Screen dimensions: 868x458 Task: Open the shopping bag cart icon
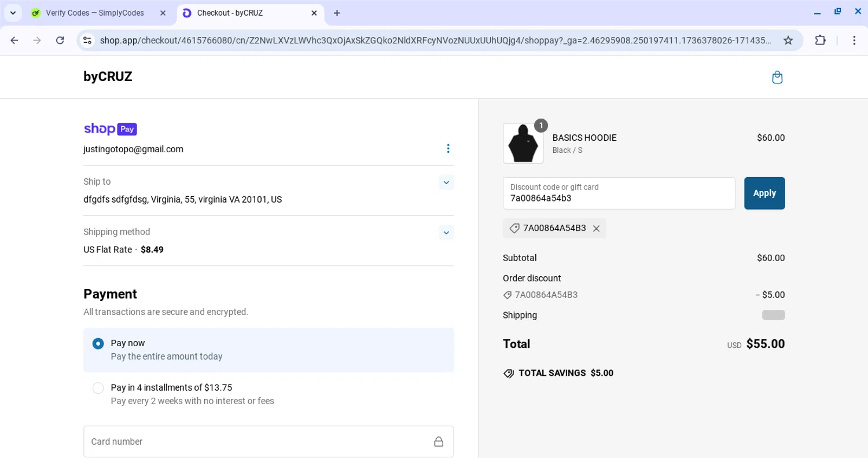tap(777, 78)
